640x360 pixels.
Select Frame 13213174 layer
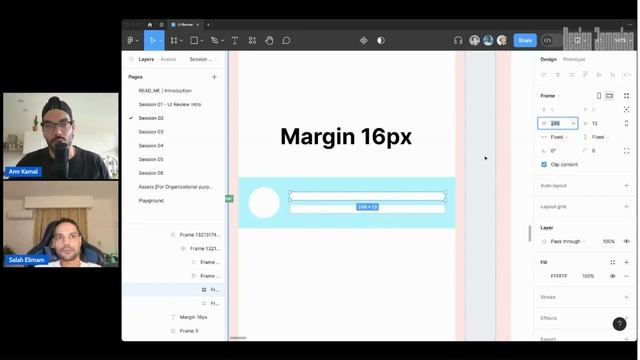click(x=200, y=235)
